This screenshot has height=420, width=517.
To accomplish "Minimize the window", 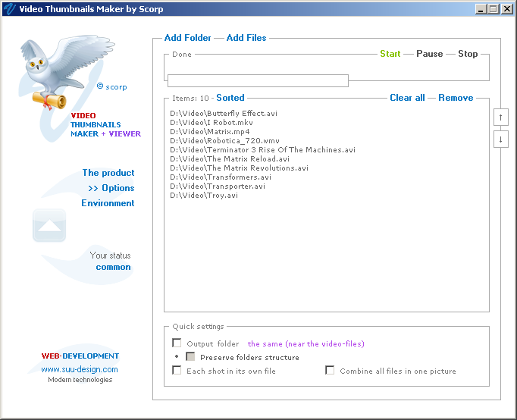I will (481, 9).
